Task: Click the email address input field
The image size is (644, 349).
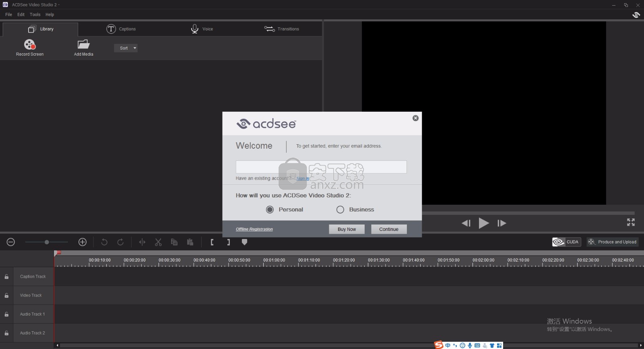Action: (x=321, y=167)
